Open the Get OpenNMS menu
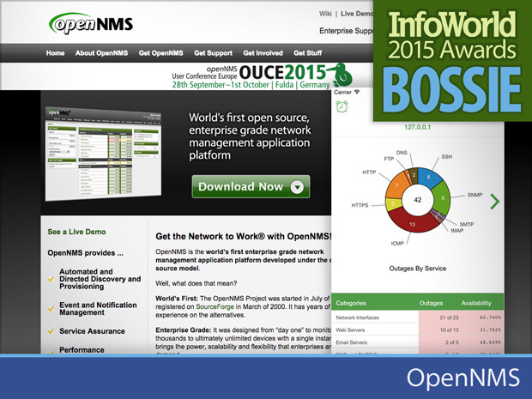 160,53
